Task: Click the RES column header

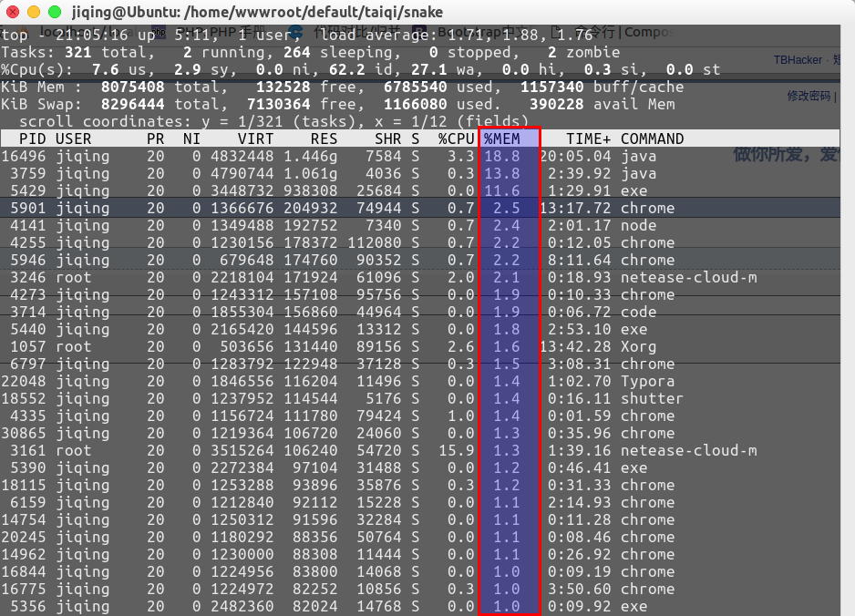Action: point(324,139)
